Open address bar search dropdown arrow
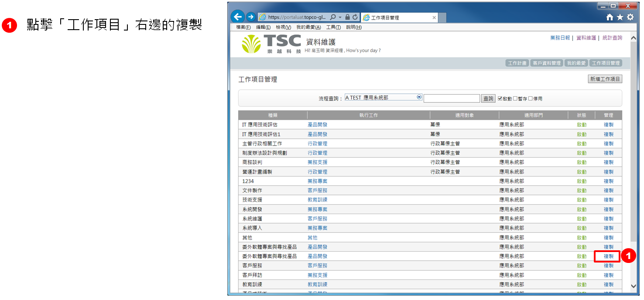This screenshot has height=300, width=644. click(340, 17)
